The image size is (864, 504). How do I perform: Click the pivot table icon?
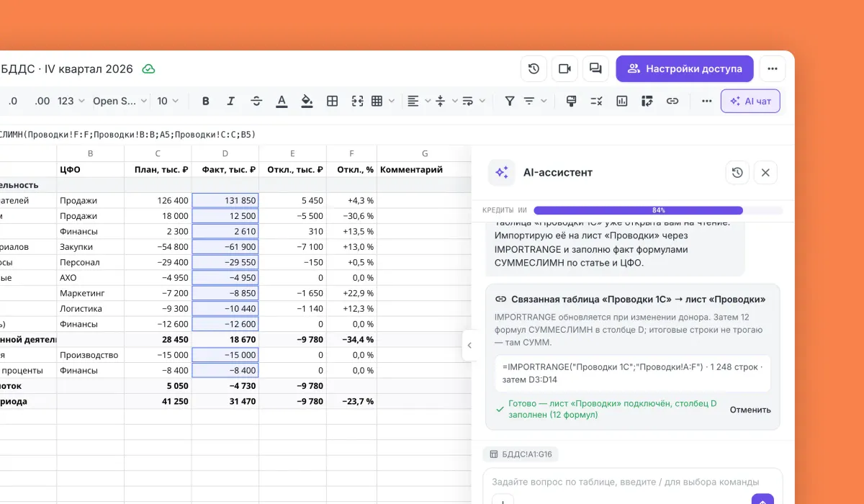click(647, 102)
